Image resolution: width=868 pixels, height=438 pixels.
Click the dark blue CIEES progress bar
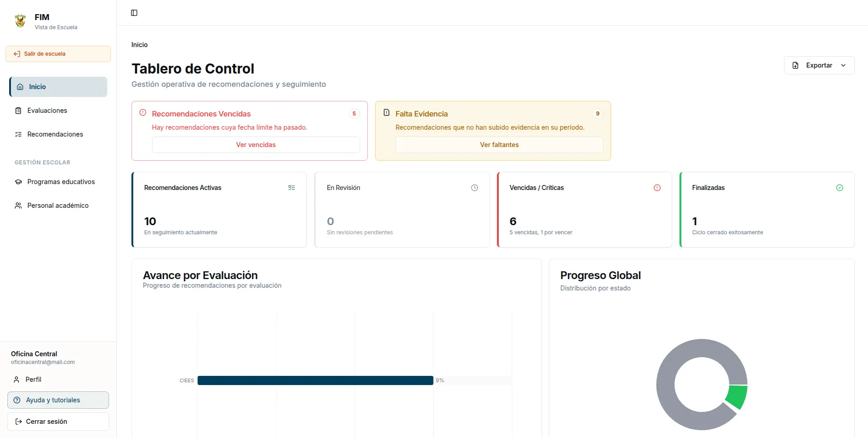tap(315, 380)
